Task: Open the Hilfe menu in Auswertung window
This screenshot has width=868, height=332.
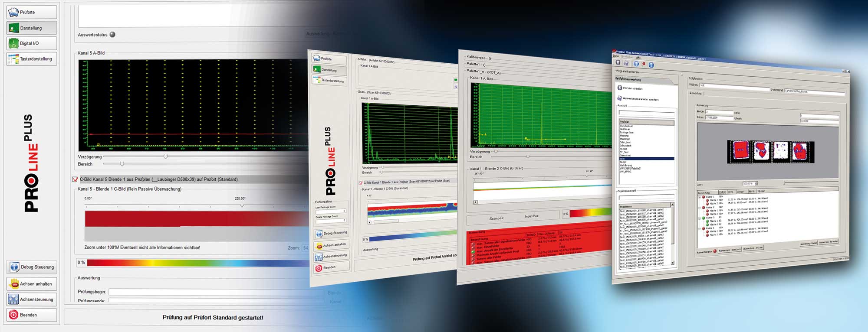Action: (x=638, y=58)
